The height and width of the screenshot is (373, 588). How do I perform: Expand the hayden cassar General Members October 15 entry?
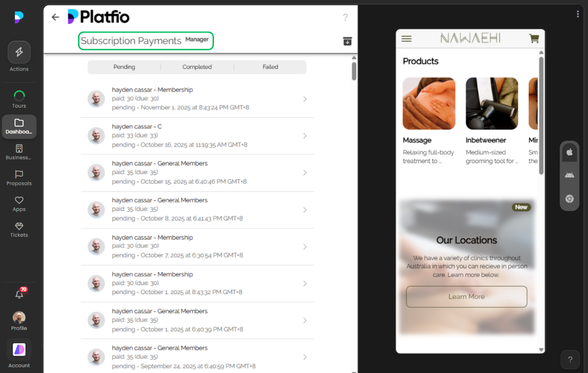tap(305, 173)
